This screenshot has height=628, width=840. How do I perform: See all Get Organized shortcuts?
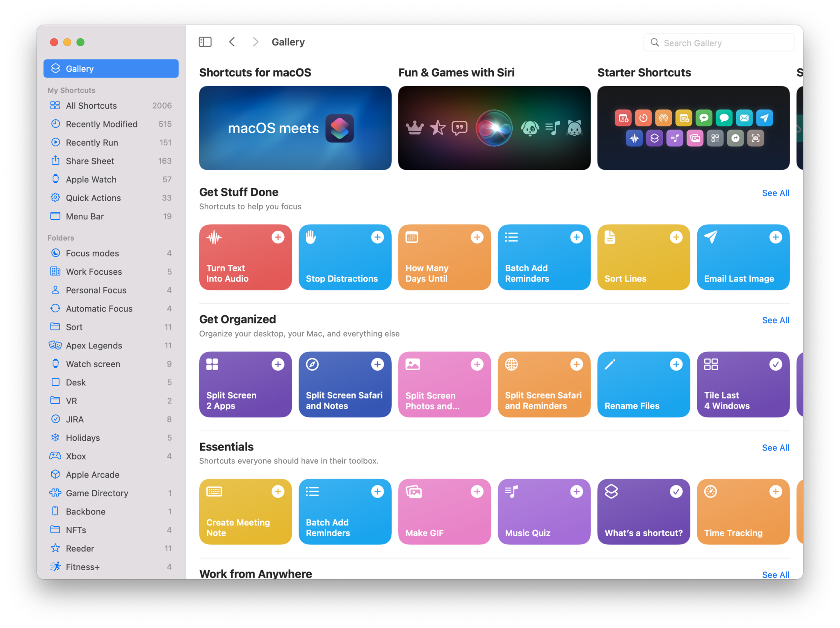pyautogui.click(x=775, y=320)
